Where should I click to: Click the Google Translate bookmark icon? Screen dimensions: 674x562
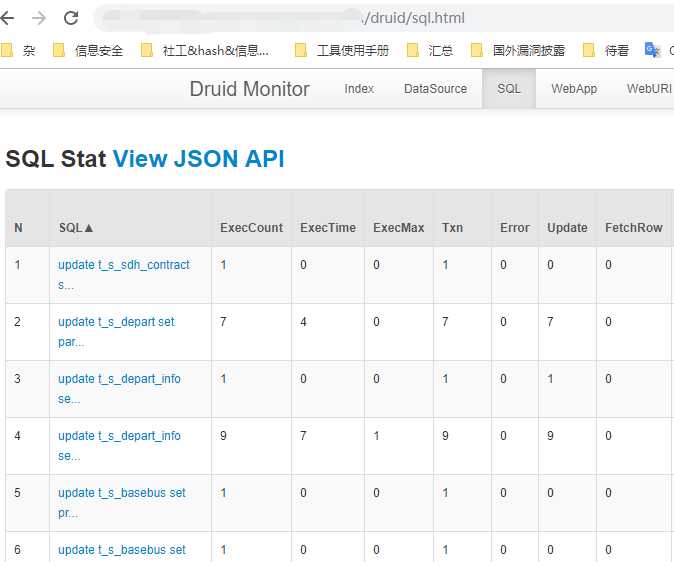[652, 50]
